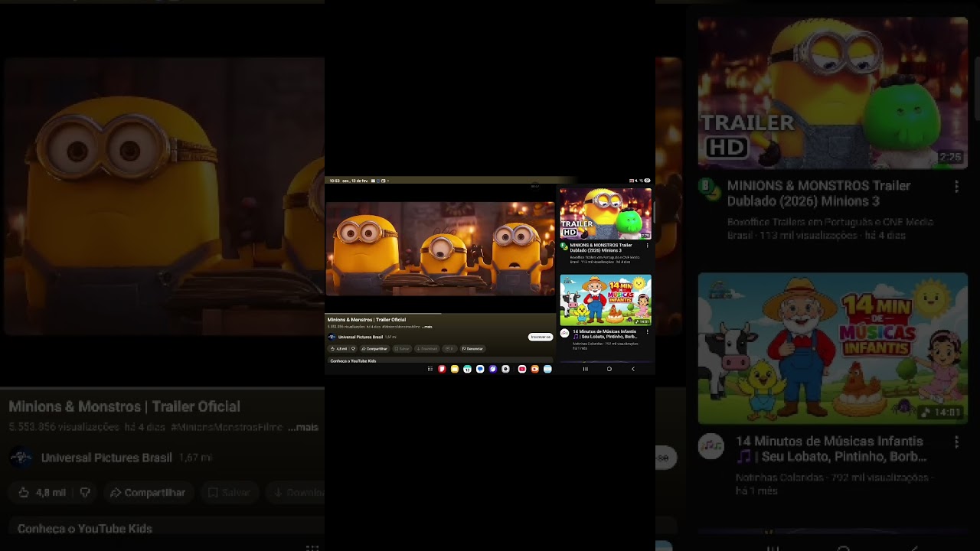This screenshot has width=980, height=551.
Task: Open the light blue app in the taskbar
Action: (x=547, y=369)
